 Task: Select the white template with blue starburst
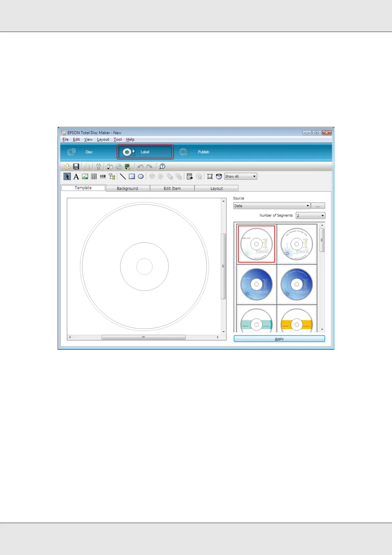click(297, 244)
